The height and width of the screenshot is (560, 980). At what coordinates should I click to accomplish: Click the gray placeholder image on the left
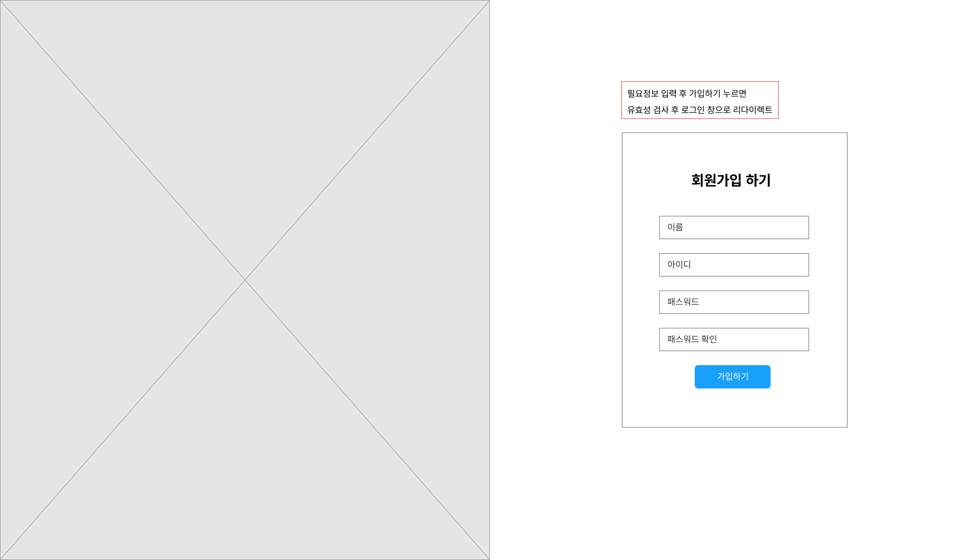[245, 280]
